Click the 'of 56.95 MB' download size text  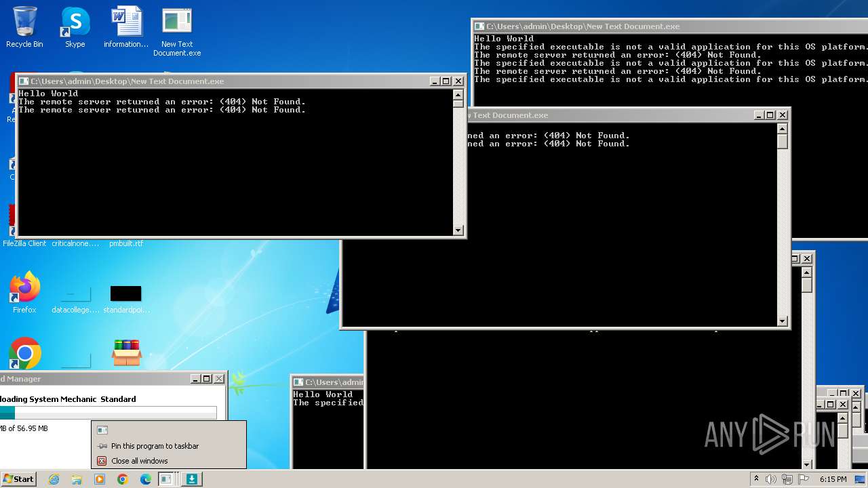[28, 428]
